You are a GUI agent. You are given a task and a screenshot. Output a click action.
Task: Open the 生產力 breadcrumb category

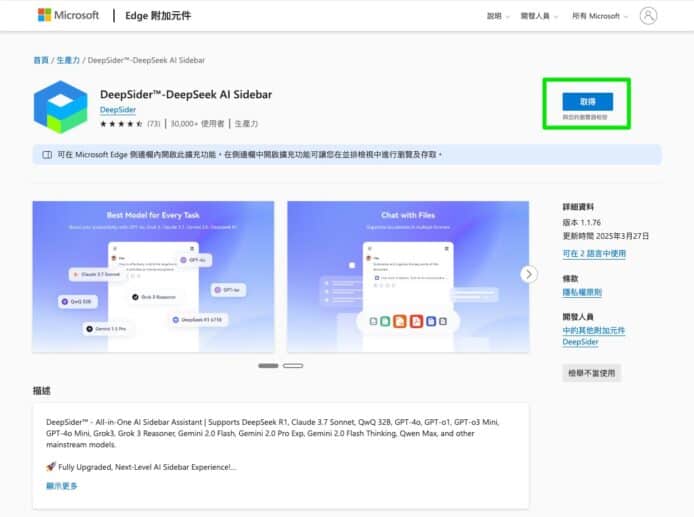click(68, 61)
